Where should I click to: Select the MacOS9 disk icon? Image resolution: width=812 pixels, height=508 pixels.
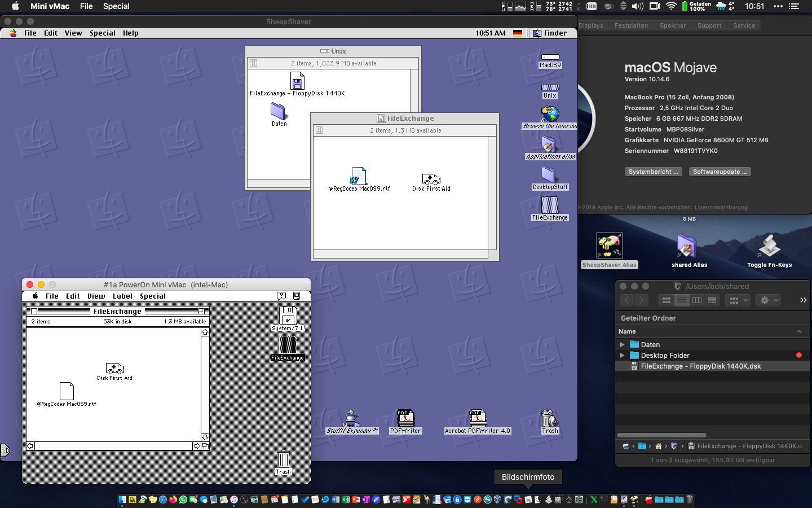pyautogui.click(x=550, y=57)
